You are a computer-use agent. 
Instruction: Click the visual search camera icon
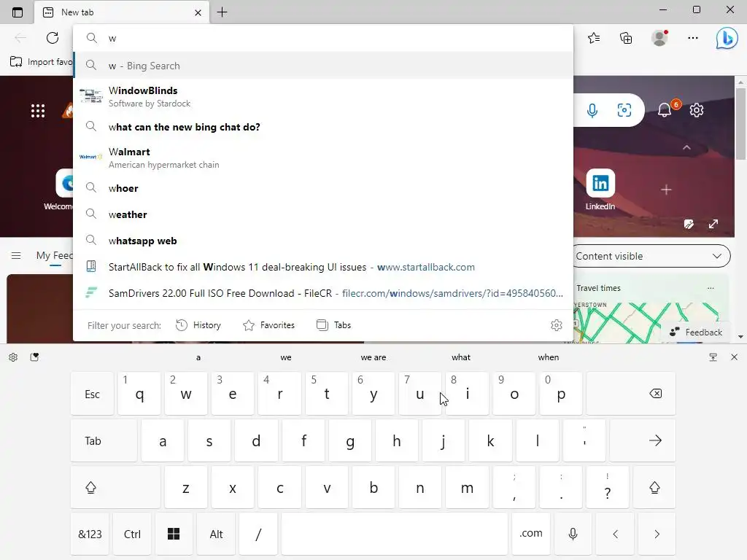[624, 111]
